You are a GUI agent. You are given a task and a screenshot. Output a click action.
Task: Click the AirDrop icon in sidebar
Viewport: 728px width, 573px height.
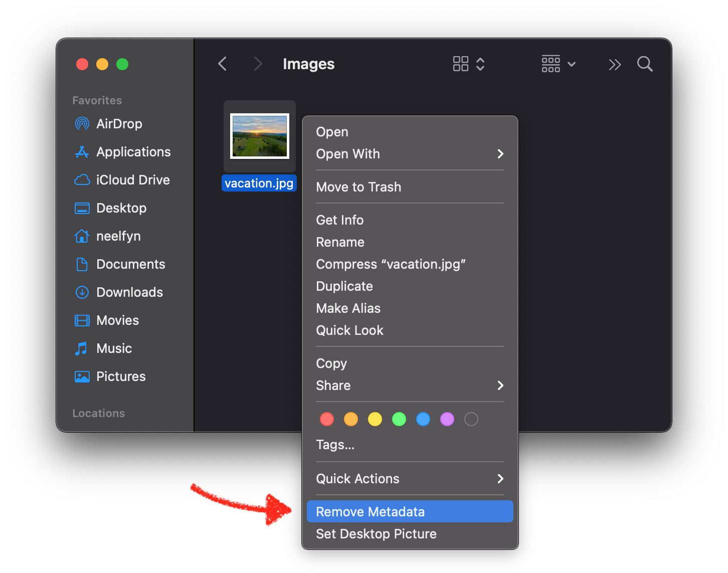[x=82, y=124]
